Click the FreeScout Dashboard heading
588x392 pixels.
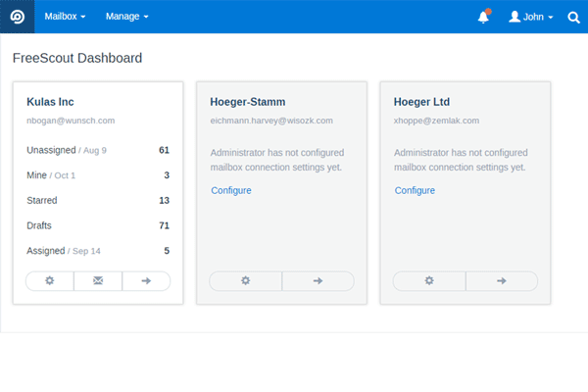coord(77,58)
